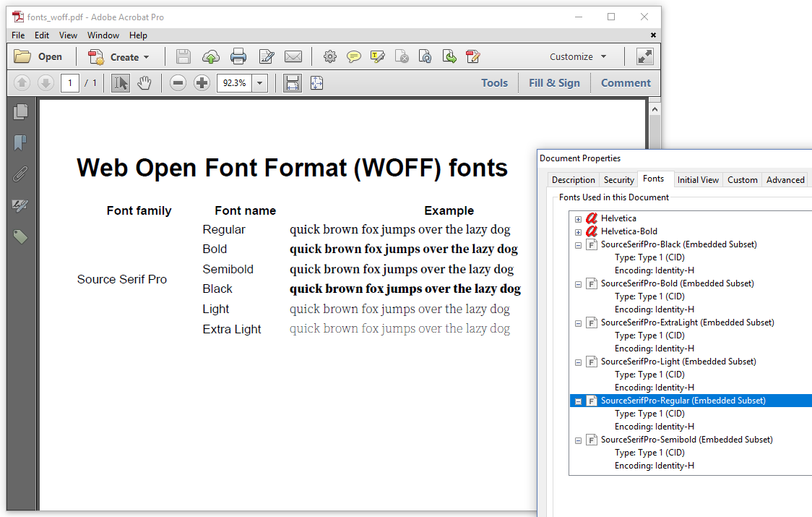Click the page number input field

pyautogui.click(x=70, y=83)
